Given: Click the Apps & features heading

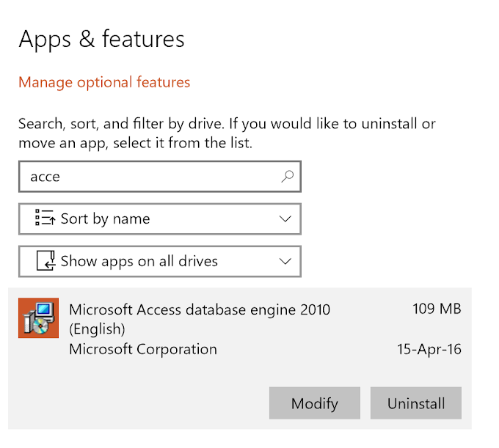Looking at the screenshot, I should pyautogui.click(x=101, y=39).
